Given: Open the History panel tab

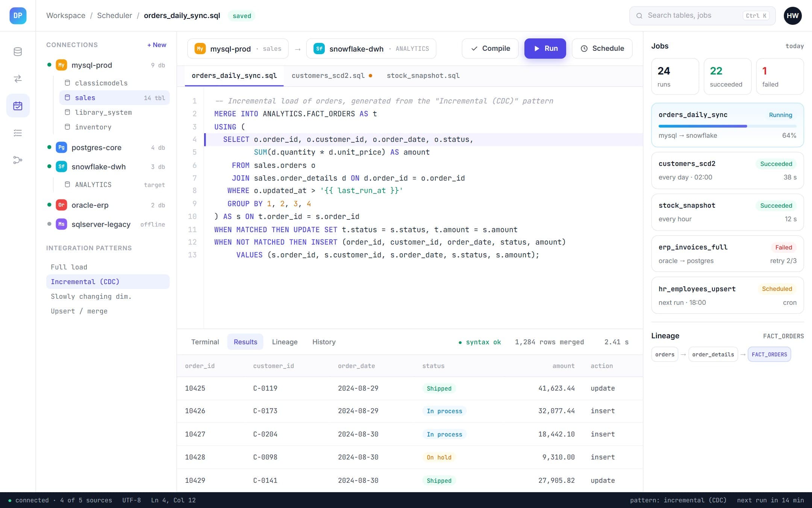Looking at the screenshot, I should [x=324, y=342].
